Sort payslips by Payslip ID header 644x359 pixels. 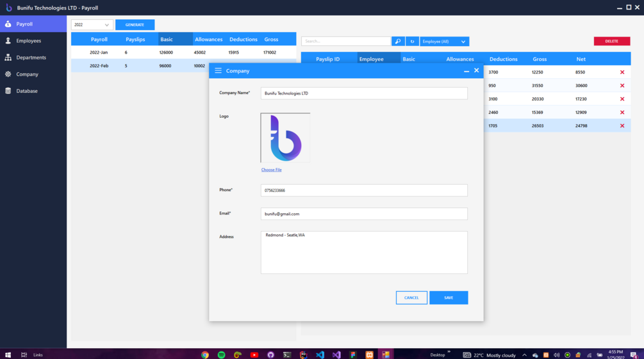[327, 59]
